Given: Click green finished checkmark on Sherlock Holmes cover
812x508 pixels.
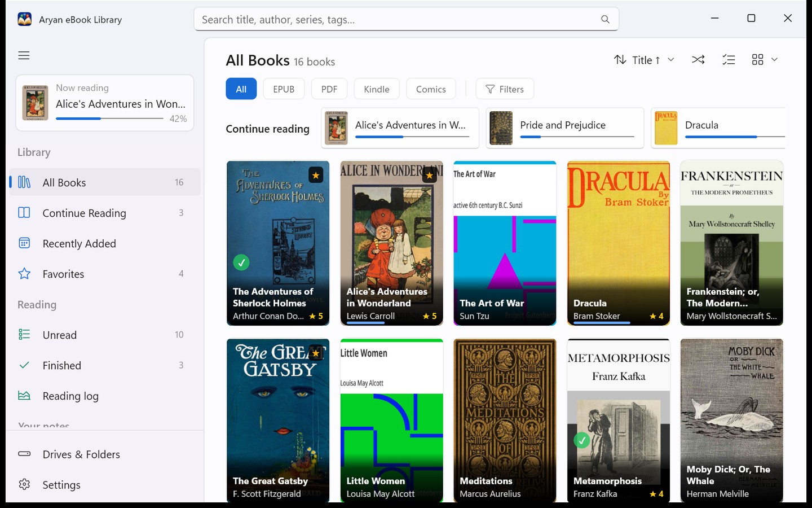Looking at the screenshot, I should (241, 262).
